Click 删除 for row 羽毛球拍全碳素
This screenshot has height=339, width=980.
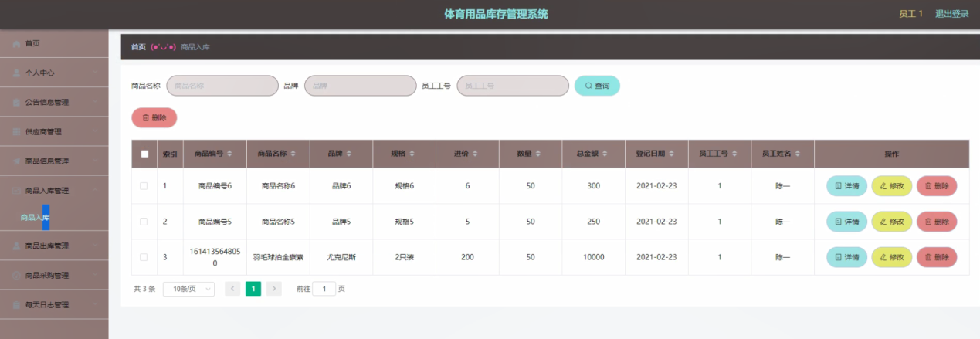937,257
